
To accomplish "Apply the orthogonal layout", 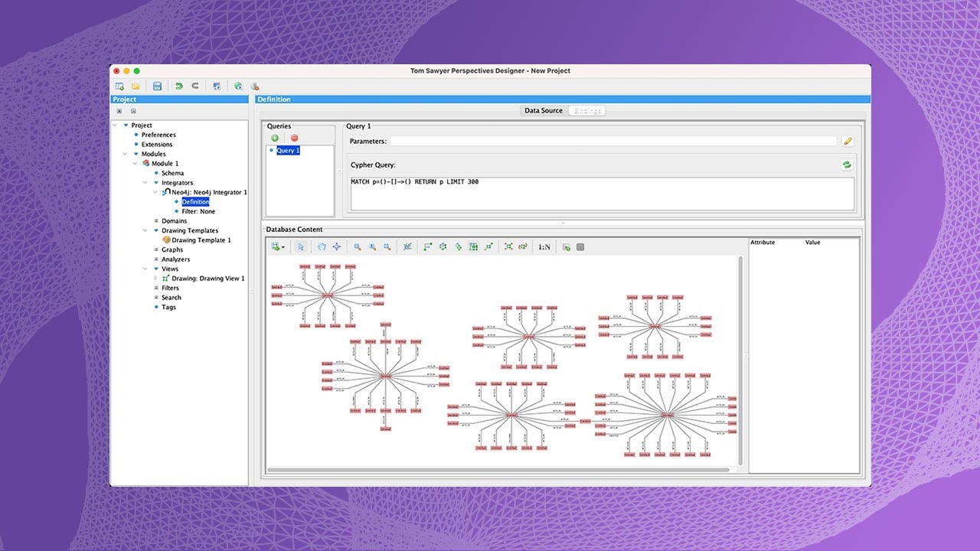I will click(427, 246).
